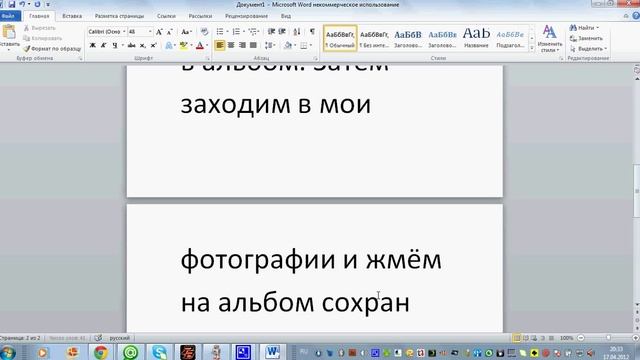The height and width of the screenshot is (360, 640).
Task: Switch to the Вставка tab
Action: (x=72, y=16)
